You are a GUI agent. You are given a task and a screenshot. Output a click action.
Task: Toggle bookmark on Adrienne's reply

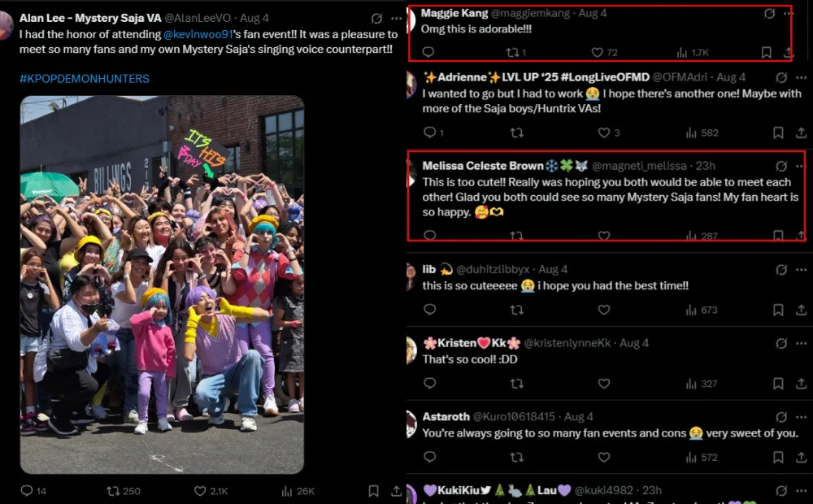pos(778,133)
